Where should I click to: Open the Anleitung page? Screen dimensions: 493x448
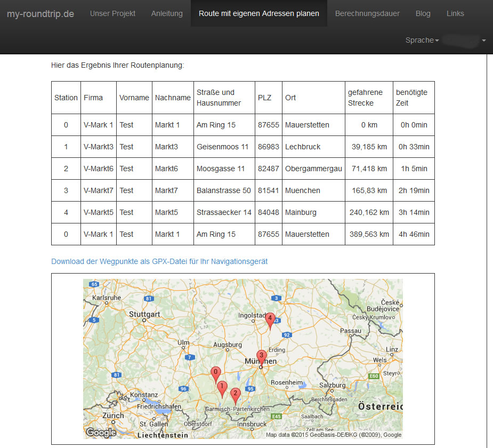(167, 13)
